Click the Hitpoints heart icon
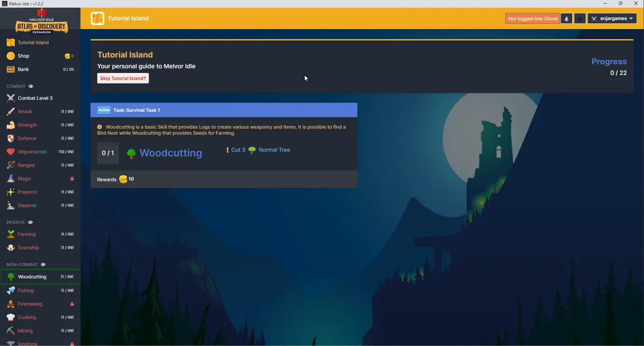Screen dimensions: 644x346 click(x=11, y=152)
